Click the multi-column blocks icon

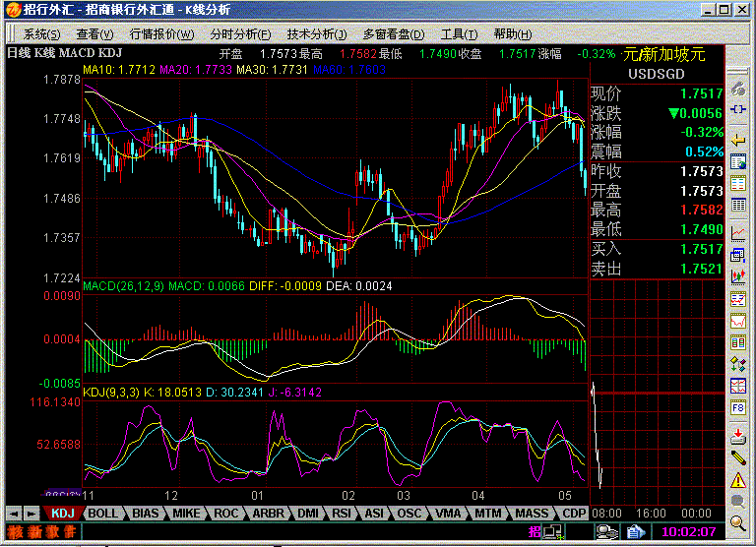coord(738,342)
